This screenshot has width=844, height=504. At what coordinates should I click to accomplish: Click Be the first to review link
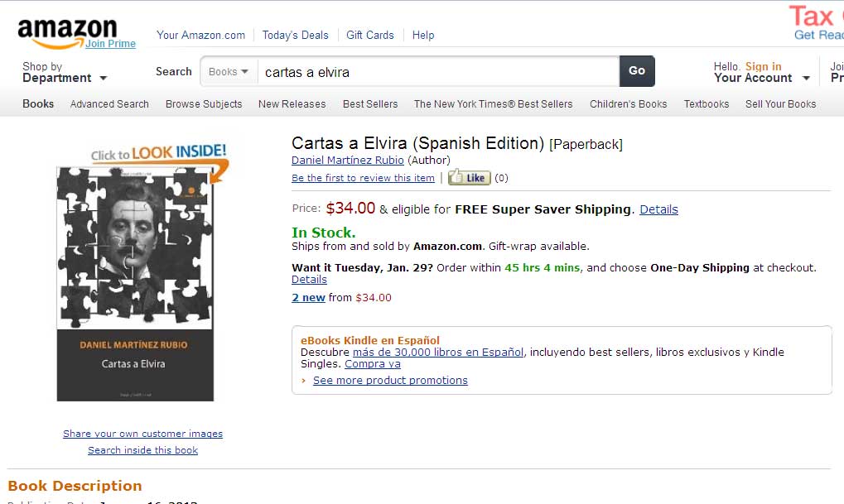363,178
